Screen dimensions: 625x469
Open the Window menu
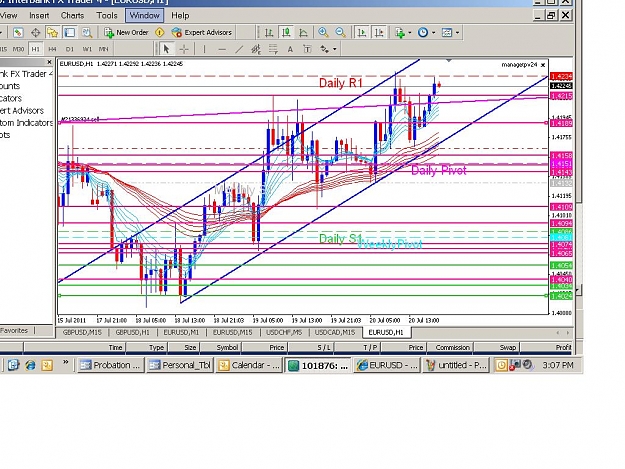click(144, 16)
